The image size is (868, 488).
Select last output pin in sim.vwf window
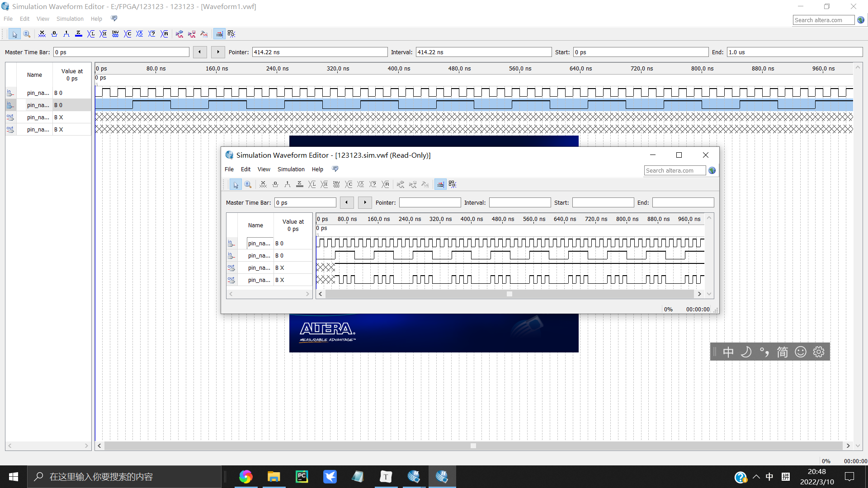pos(269,280)
